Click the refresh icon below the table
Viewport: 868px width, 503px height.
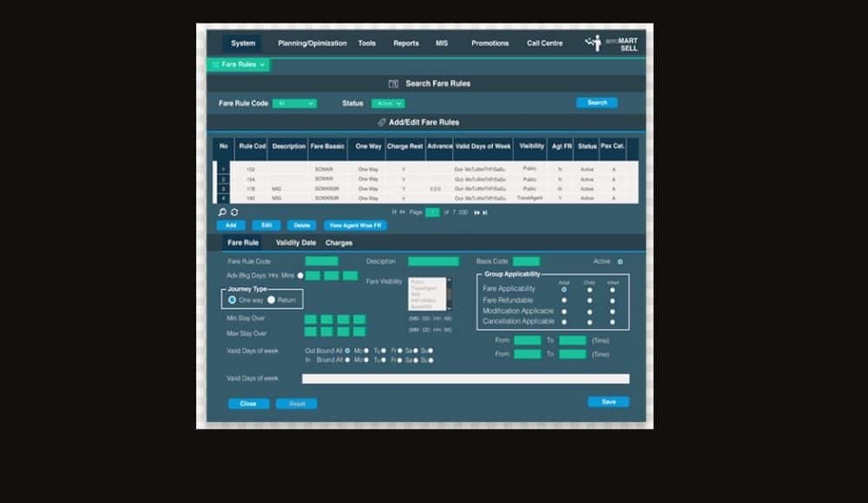[234, 212]
